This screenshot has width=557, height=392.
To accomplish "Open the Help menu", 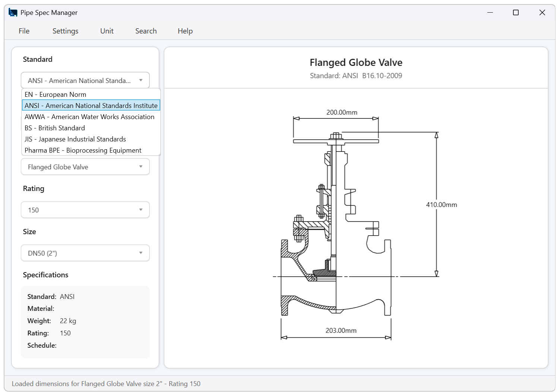I will coord(185,31).
